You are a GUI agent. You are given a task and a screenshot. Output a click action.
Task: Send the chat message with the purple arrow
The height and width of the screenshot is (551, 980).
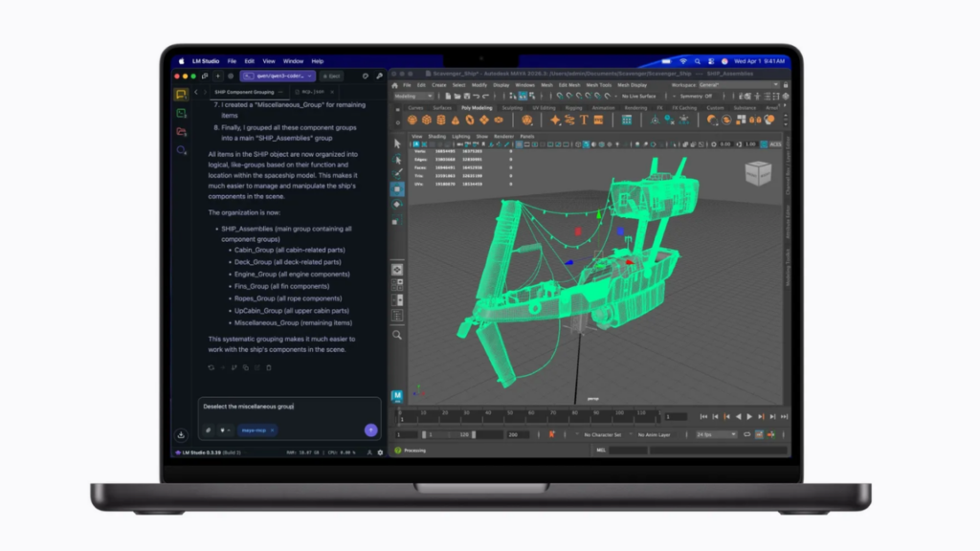pos(370,430)
